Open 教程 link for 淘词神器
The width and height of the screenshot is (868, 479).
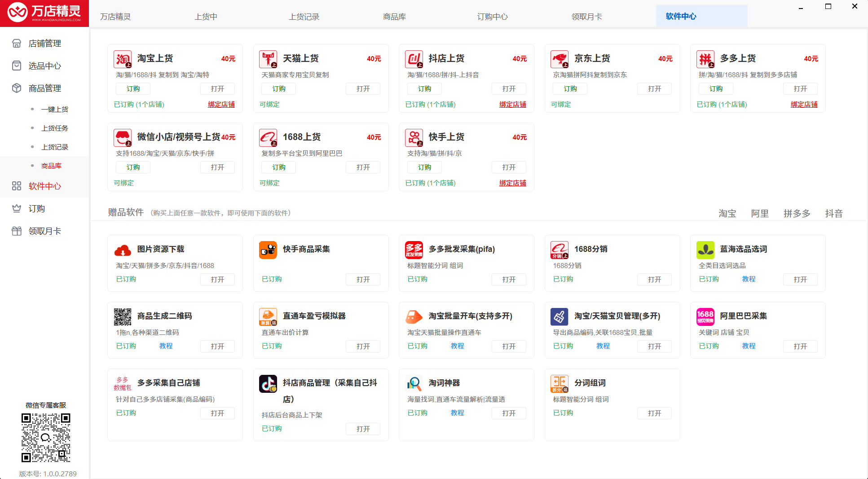457,413
